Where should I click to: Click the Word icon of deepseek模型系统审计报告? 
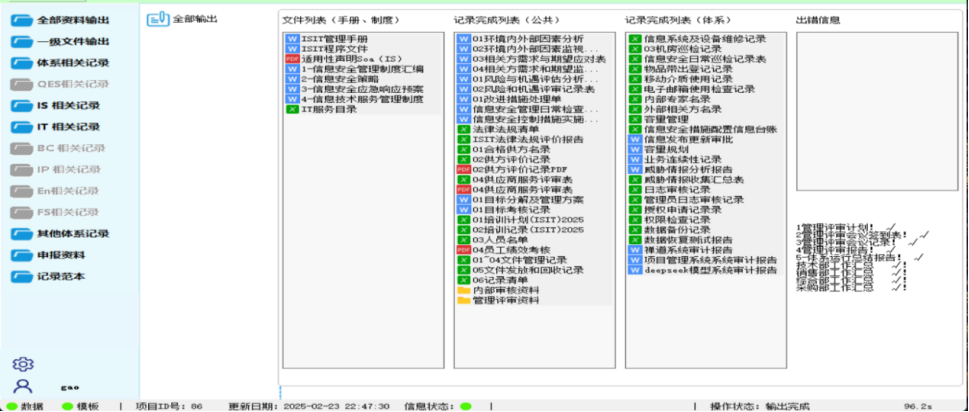(x=635, y=270)
